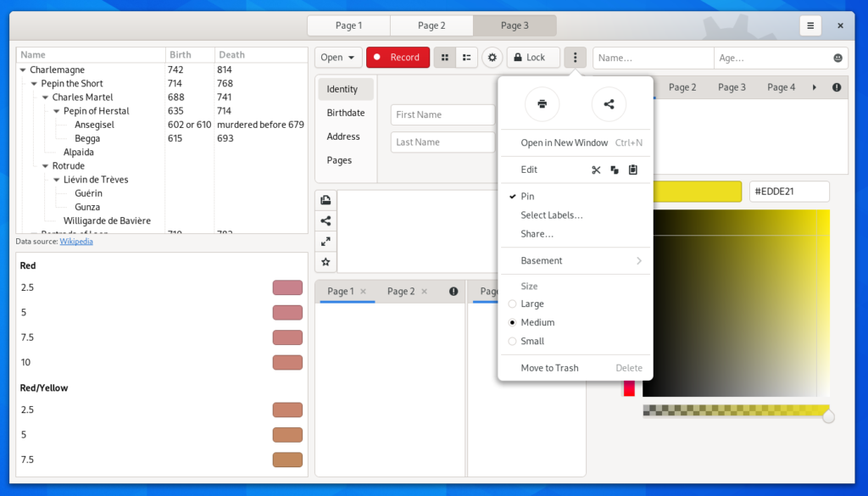Click the paste icon next to Edit
Image resolution: width=868 pixels, height=496 pixels.
[x=632, y=170]
